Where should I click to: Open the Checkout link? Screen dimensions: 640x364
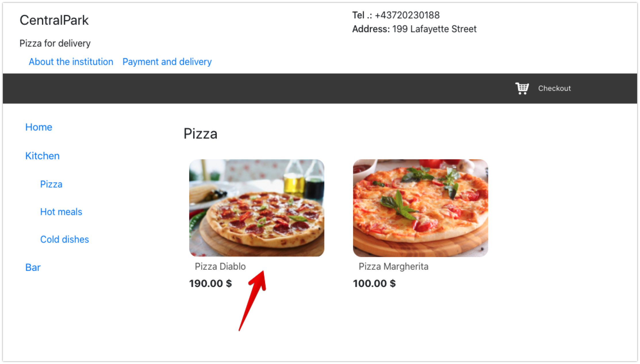click(x=554, y=88)
